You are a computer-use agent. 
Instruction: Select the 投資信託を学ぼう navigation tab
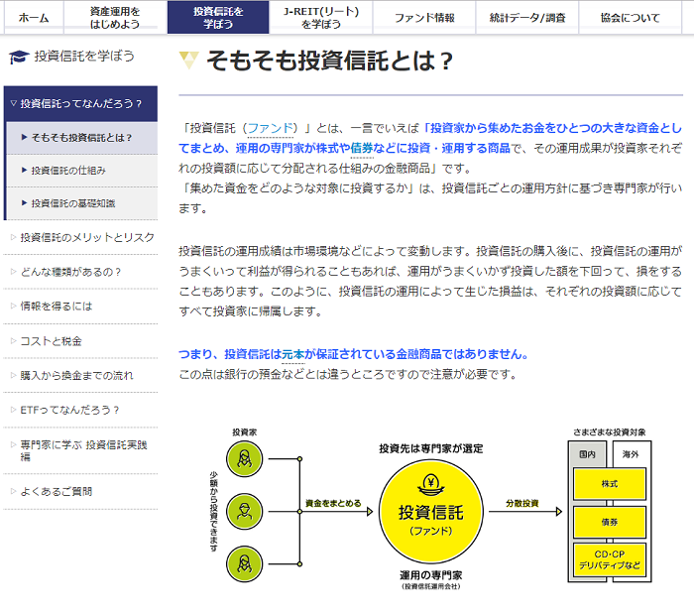218,18
